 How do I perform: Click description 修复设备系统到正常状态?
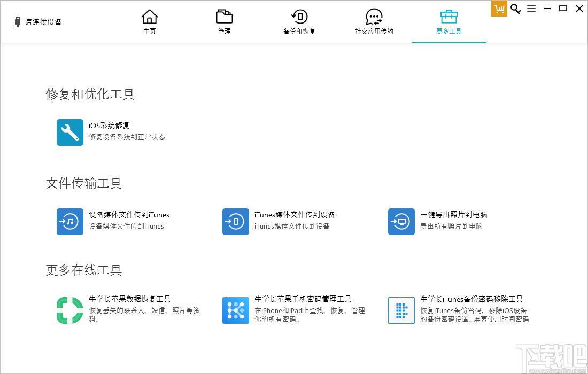coord(127,137)
